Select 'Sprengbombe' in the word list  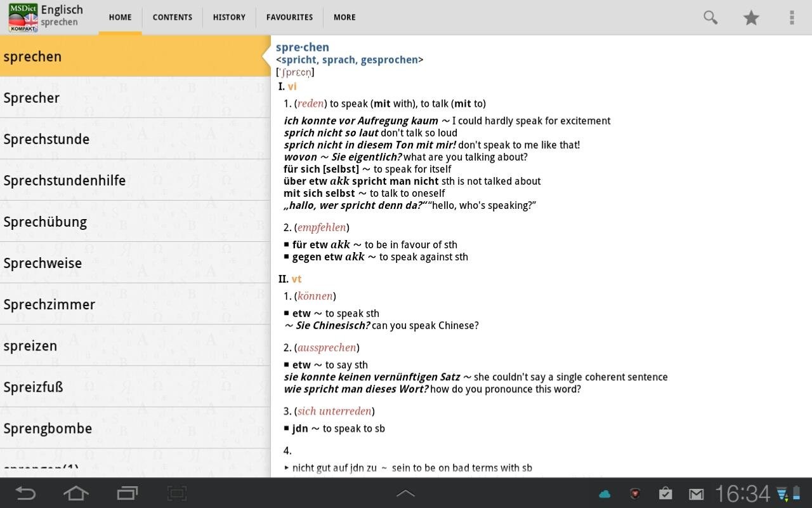pos(135,427)
